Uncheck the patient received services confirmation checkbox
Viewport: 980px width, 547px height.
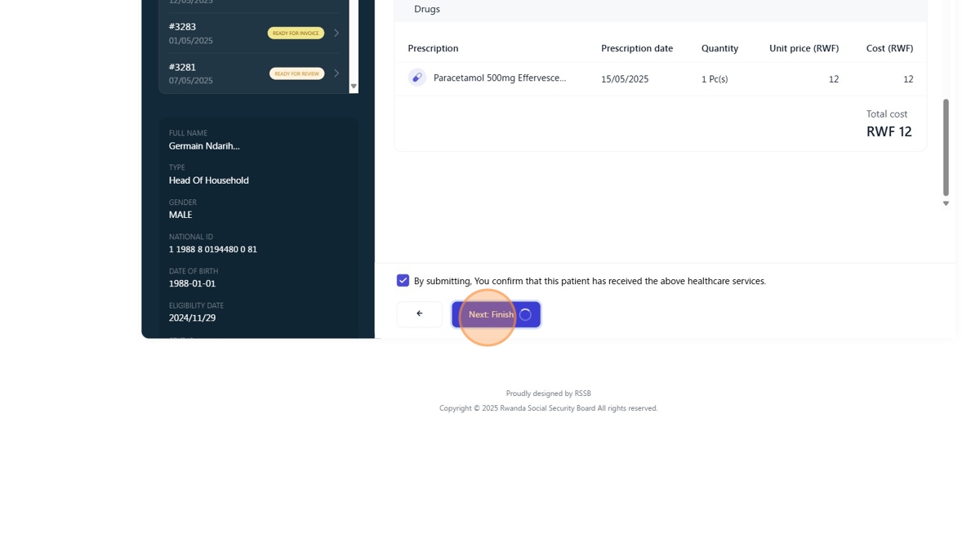403,281
